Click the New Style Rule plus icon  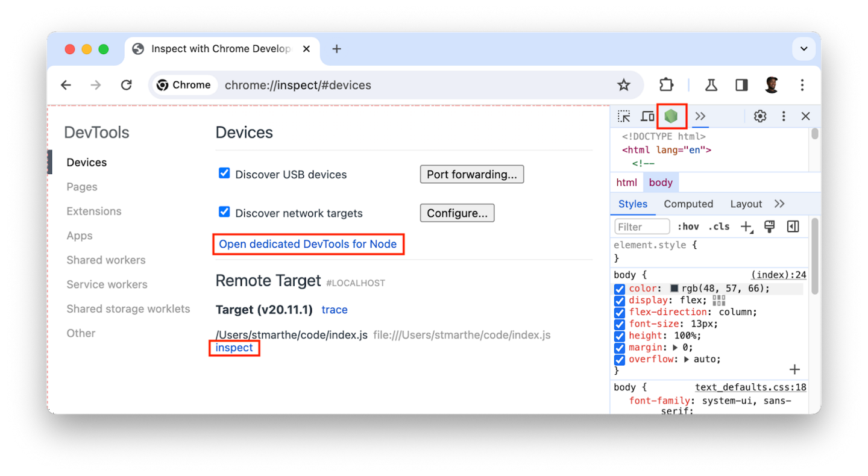(x=746, y=227)
